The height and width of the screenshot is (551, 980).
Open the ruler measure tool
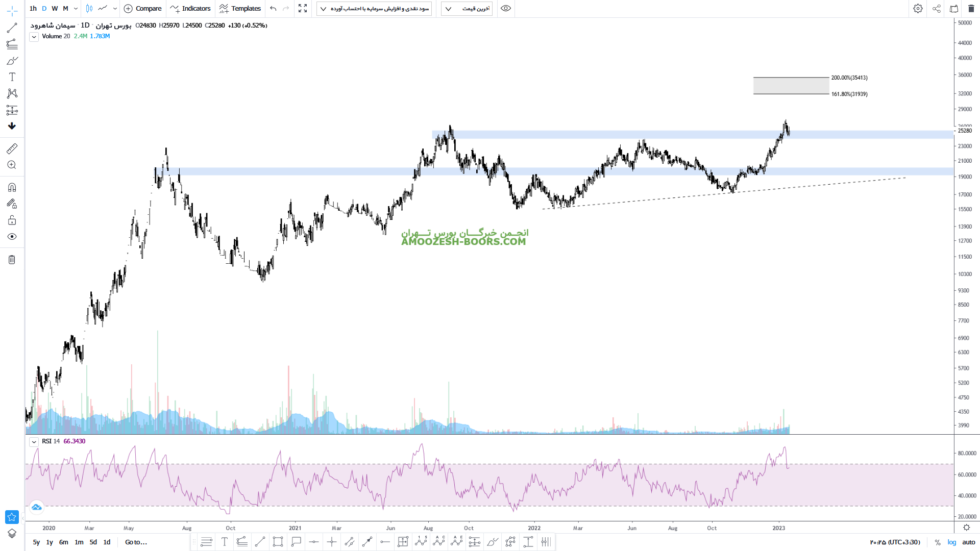(x=12, y=148)
